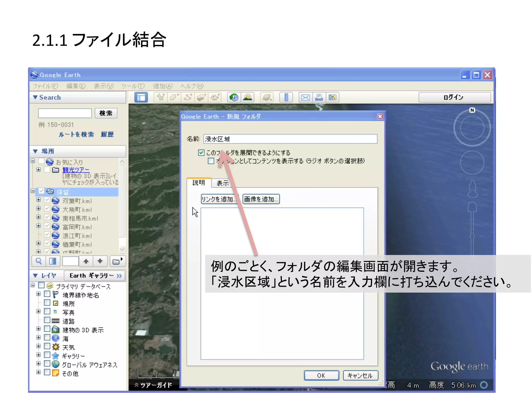Click the ログイン button

tap(455, 97)
